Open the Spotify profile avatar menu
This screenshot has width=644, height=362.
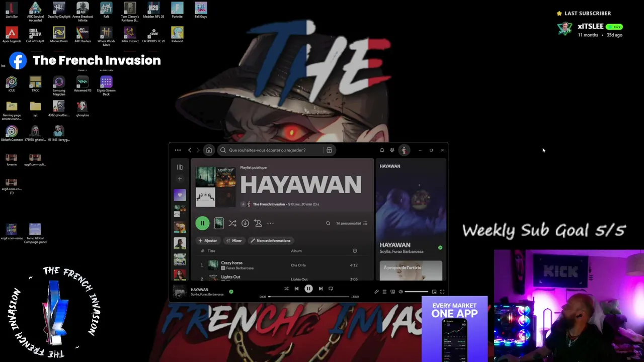pyautogui.click(x=404, y=150)
